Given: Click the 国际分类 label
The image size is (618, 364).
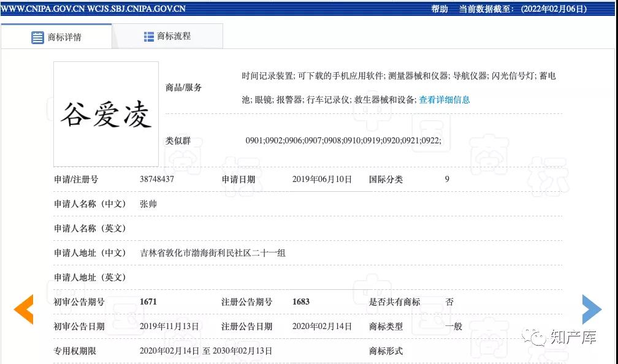Looking at the screenshot, I should [x=386, y=179].
